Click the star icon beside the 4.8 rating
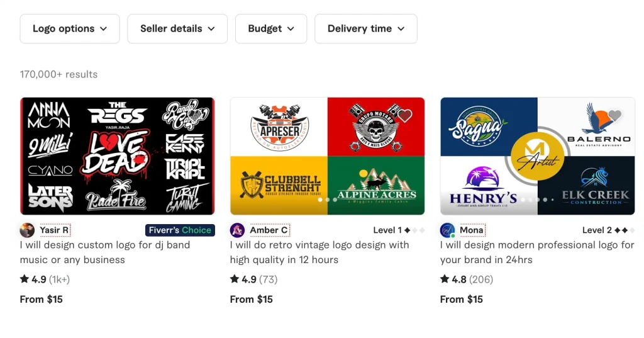This screenshot has width=644, height=338. tap(445, 279)
